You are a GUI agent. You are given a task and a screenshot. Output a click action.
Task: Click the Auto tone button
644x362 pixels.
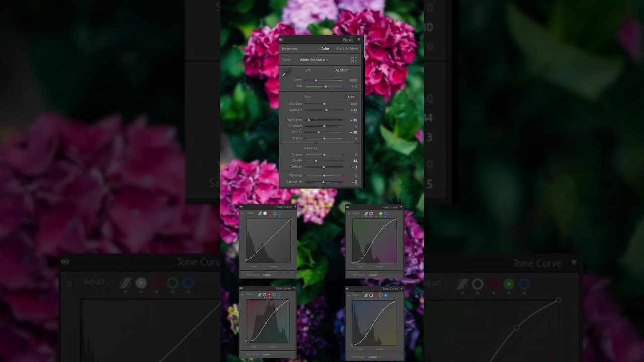tap(351, 97)
